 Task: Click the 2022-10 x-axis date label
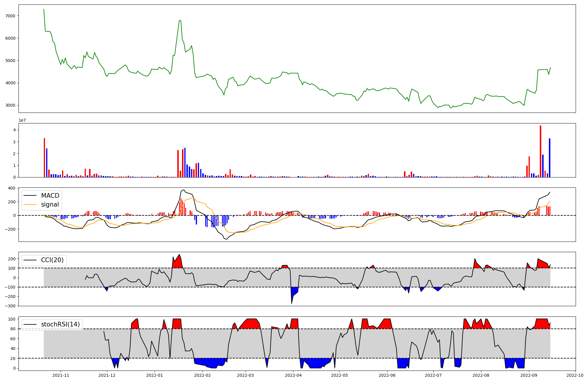575,375
